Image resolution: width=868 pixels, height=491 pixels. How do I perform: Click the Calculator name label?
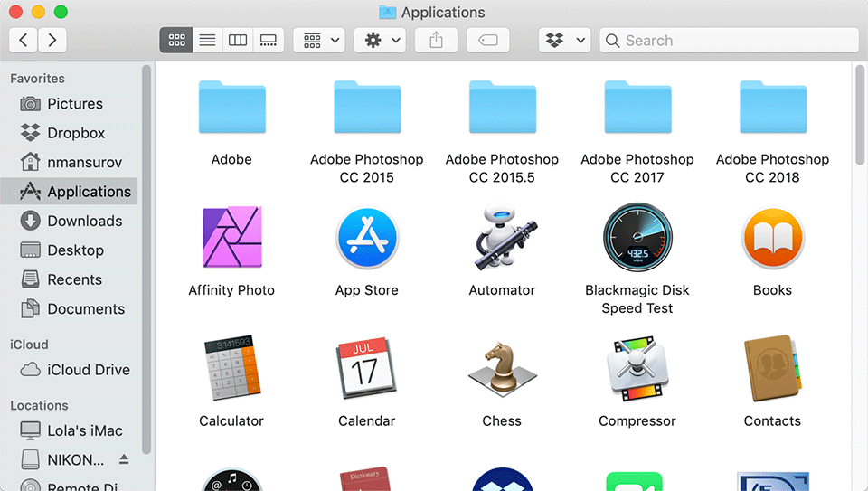(x=231, y=420)
